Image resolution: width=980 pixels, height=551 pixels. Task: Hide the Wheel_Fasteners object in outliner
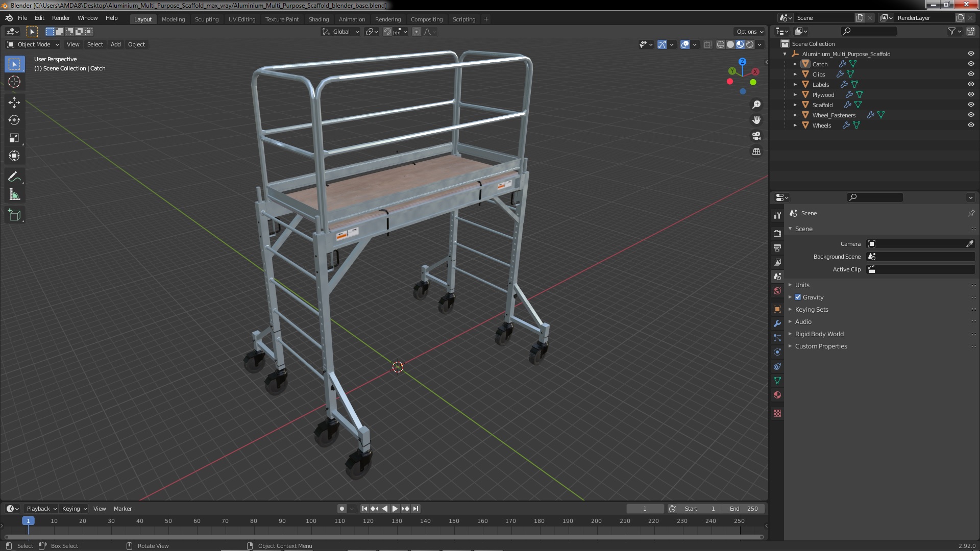point(971,115)
